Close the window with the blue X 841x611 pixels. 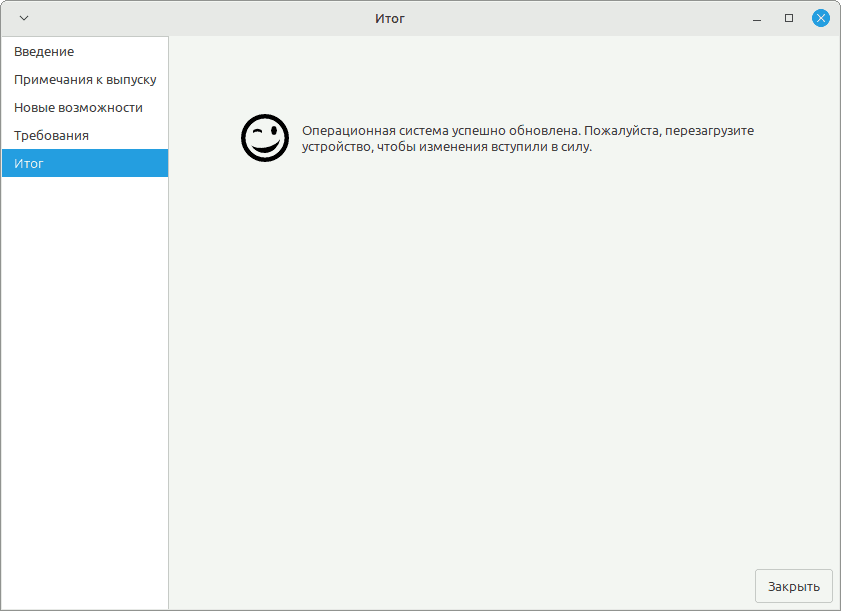coord(821,18)
